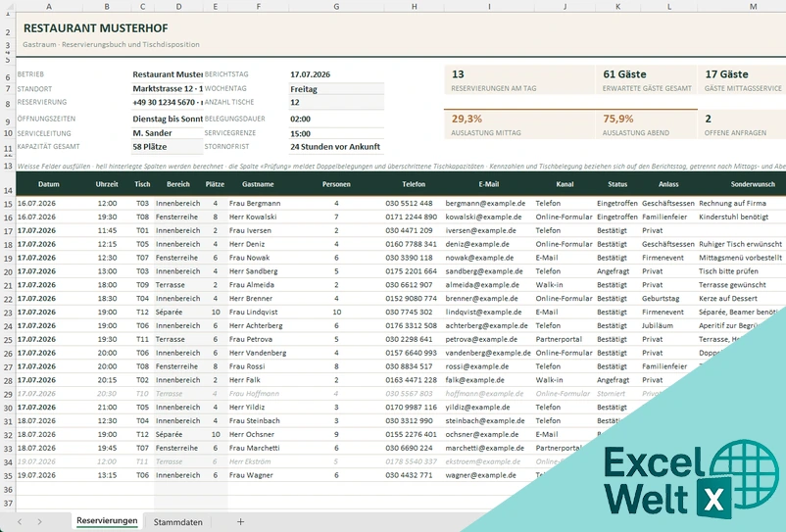Click the Status column heading
Image resolution: width=786 pixels, height=532 pixels.
pyautogui.click(x=617, y=184)
